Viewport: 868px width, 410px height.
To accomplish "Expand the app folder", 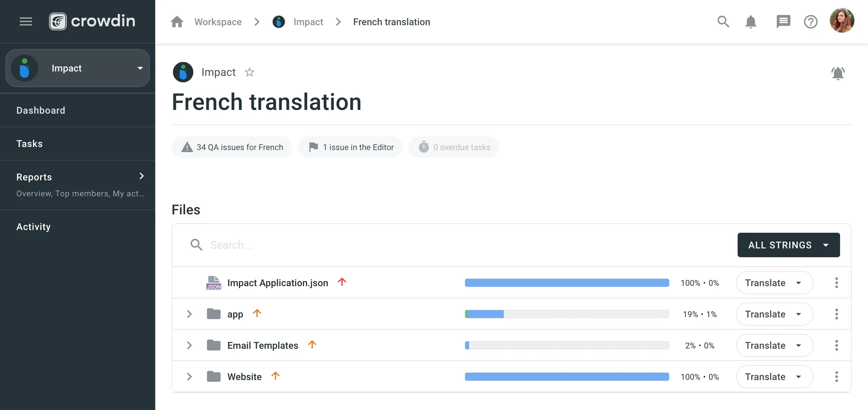I will (x=189, y=314).
